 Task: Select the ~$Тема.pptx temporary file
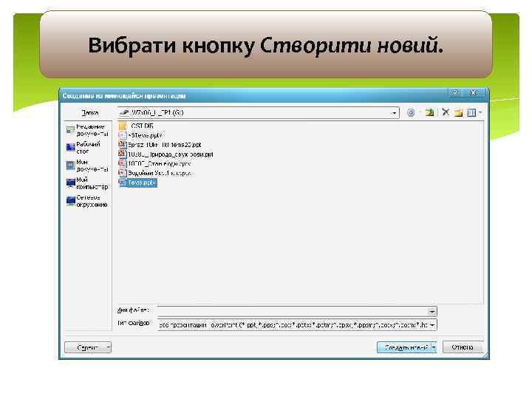pyautogui.click(x=140, y=135)
